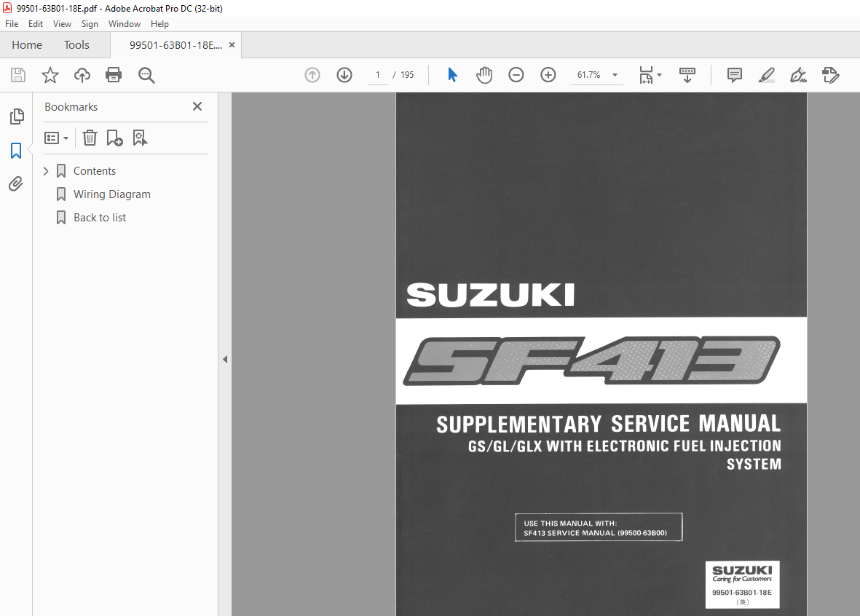Image resolution: width=860 pixels, height=616 pixels.
Task: Jump to Wiring Diagram bookmark
Action: tap(112, 194)
